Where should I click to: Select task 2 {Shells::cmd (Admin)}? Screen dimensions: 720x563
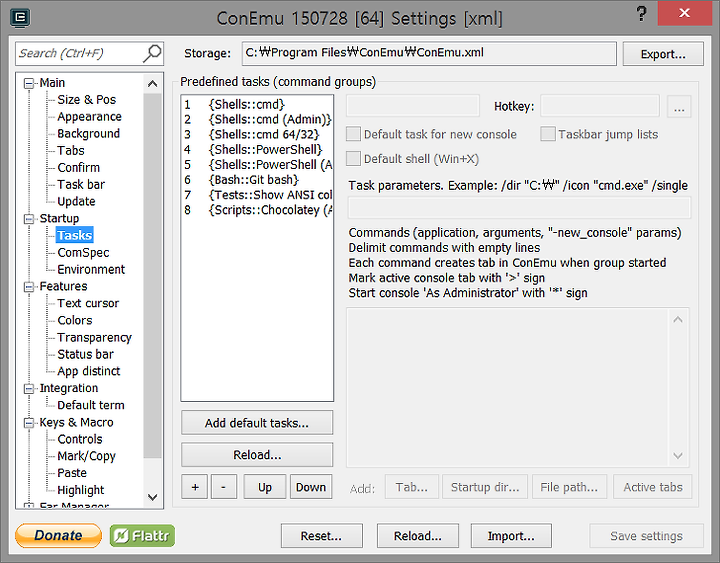(257, 119)
